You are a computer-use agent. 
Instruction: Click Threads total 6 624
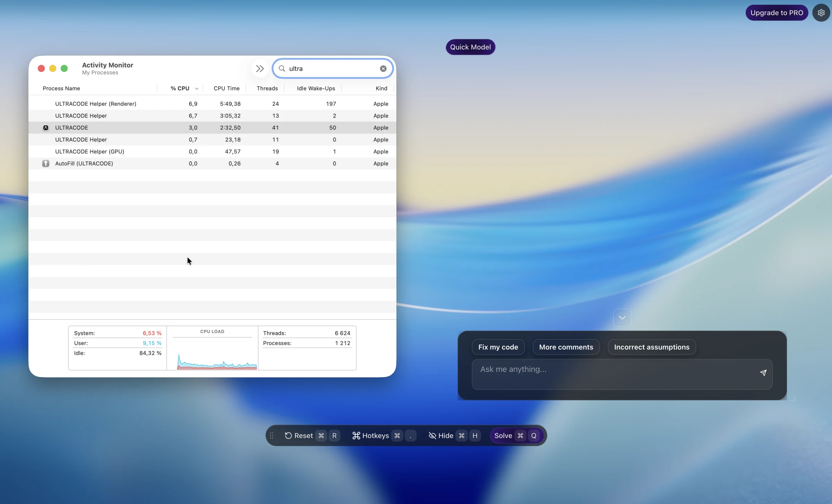tap(343, 333)
